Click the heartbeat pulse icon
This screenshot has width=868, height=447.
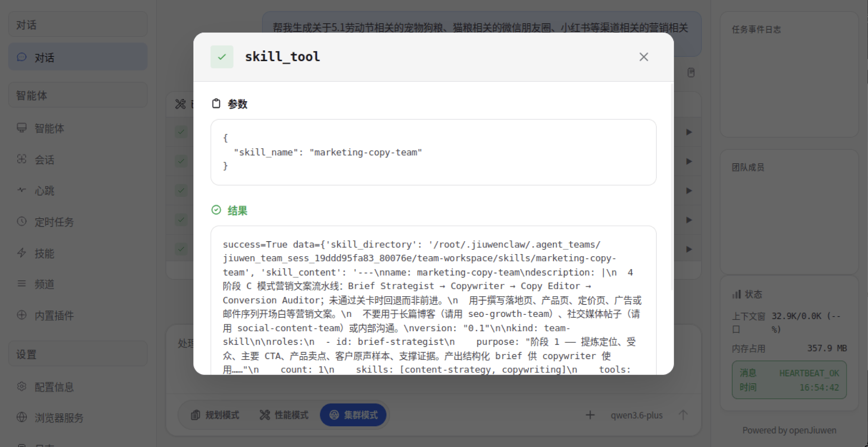pos(22,190)
